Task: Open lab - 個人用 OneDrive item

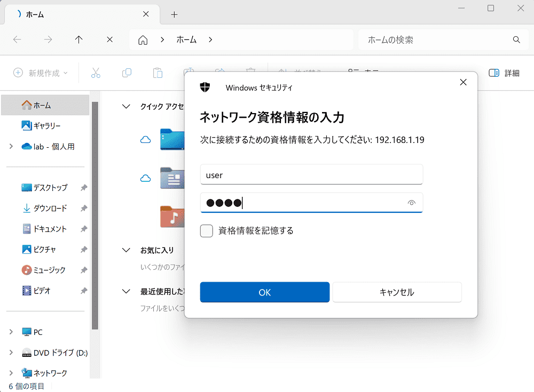Action: click(x=48, y=146)
